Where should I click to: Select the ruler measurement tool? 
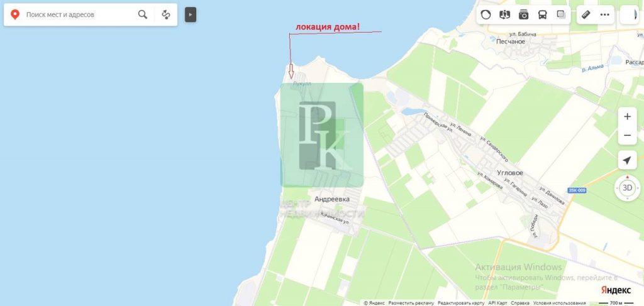[x=586, y=15]
